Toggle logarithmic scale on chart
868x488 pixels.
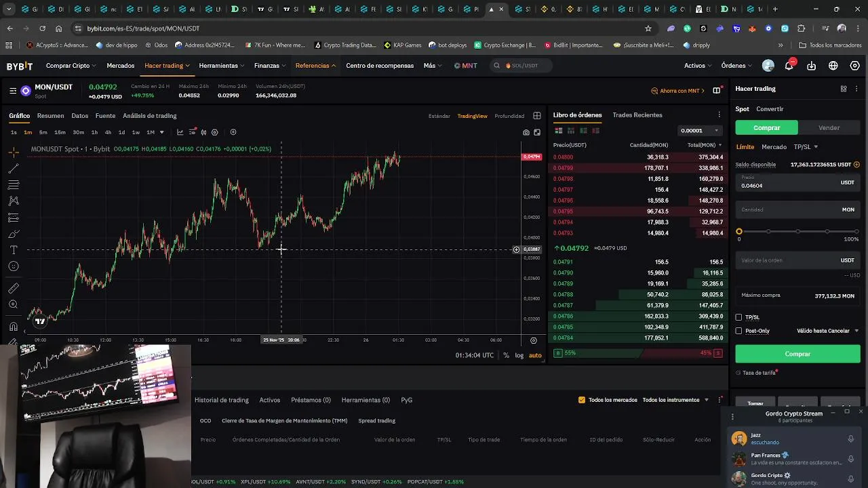pos(519,355)
